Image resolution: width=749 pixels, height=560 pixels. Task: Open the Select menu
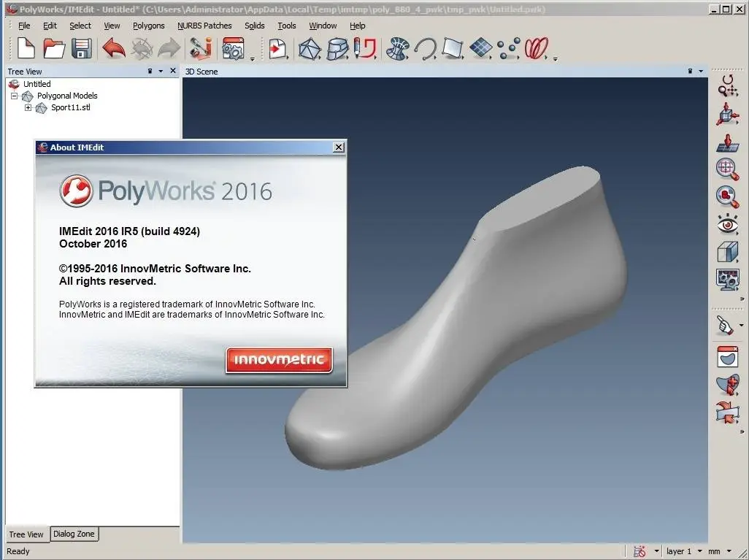80,26
